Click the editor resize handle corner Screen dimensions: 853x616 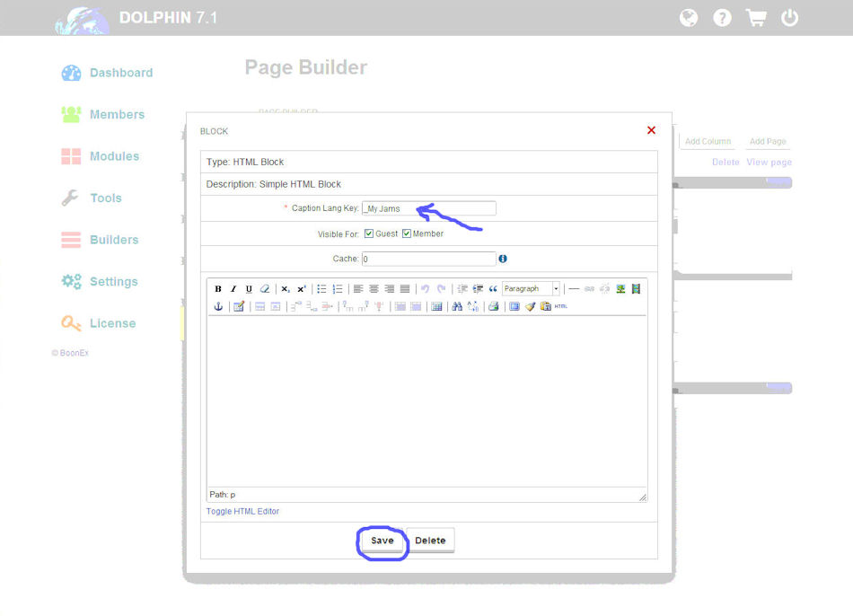643,497
